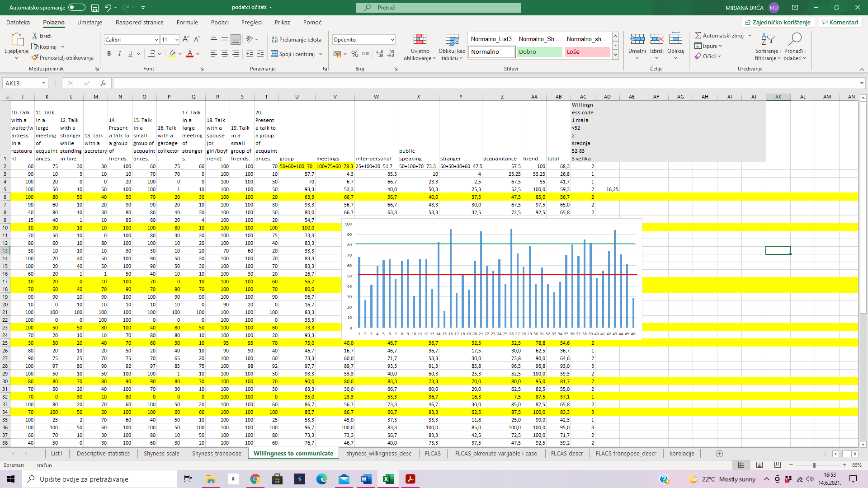The width and height of the screenshot is (868, 488).
Task: Collapse the ribbon with the chevron
Action: pos(862,69)
